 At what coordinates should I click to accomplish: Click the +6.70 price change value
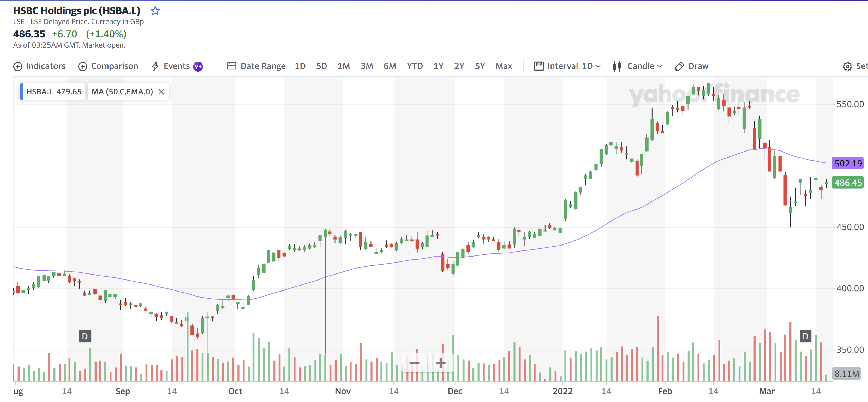tap(64, 34)
